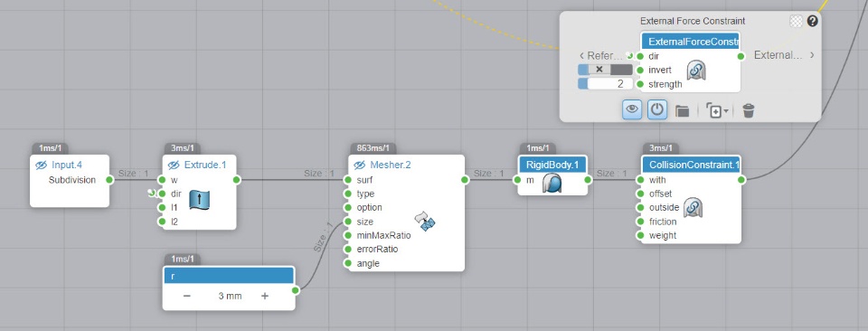Click the Mesher.2 node title
This screenshot has height=331, width=868.
click(391, 165)
